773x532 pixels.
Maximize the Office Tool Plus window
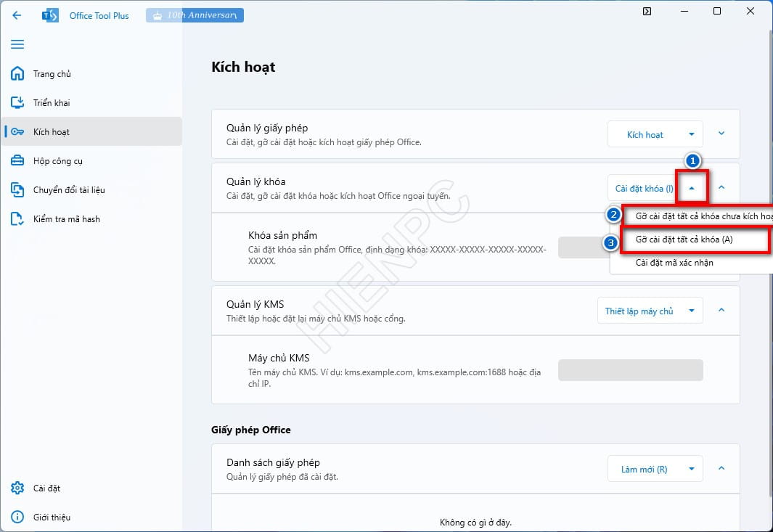[x=717, y=12]
